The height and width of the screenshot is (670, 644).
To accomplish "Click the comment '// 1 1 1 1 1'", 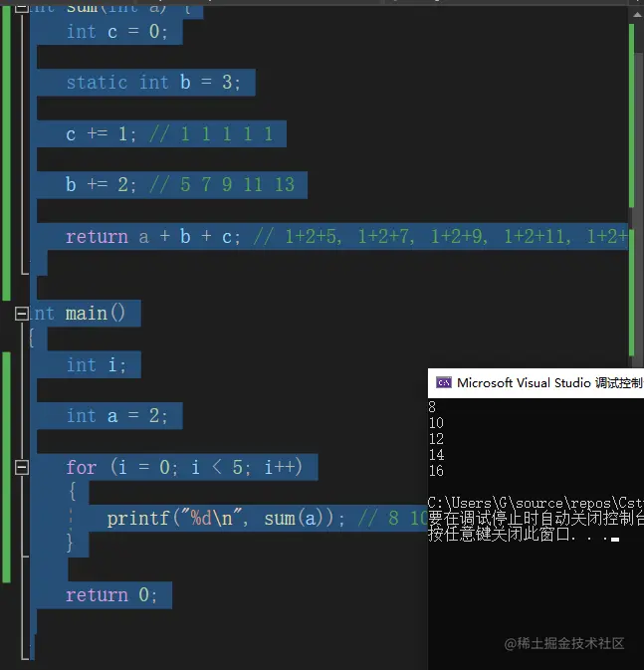I will pos(211,134).
